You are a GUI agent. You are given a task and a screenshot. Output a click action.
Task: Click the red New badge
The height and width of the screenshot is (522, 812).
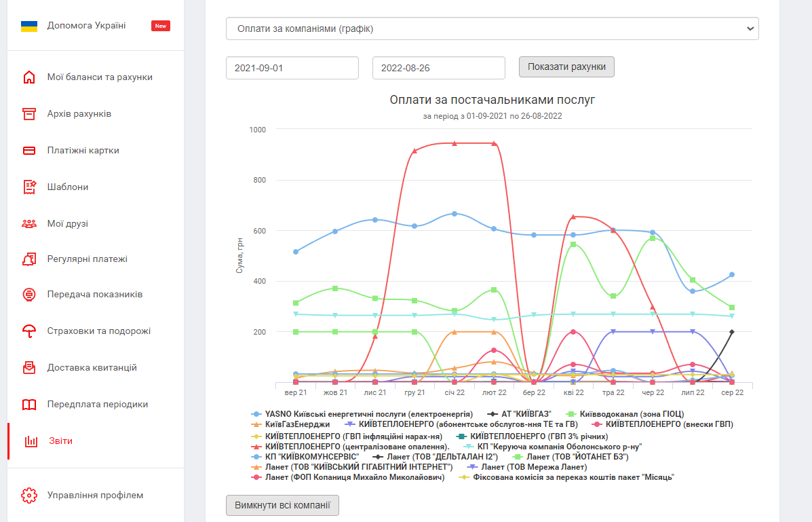click(x=161, y=26)
